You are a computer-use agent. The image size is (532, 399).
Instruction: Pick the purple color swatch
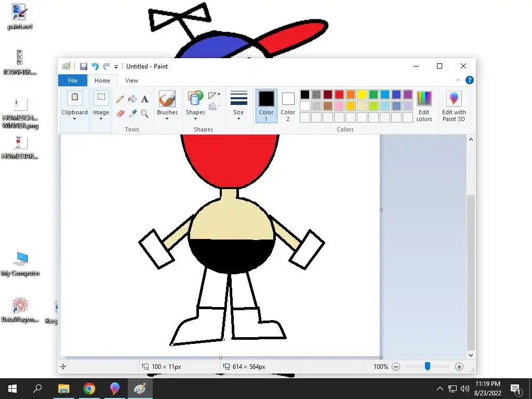pos(407,95)
